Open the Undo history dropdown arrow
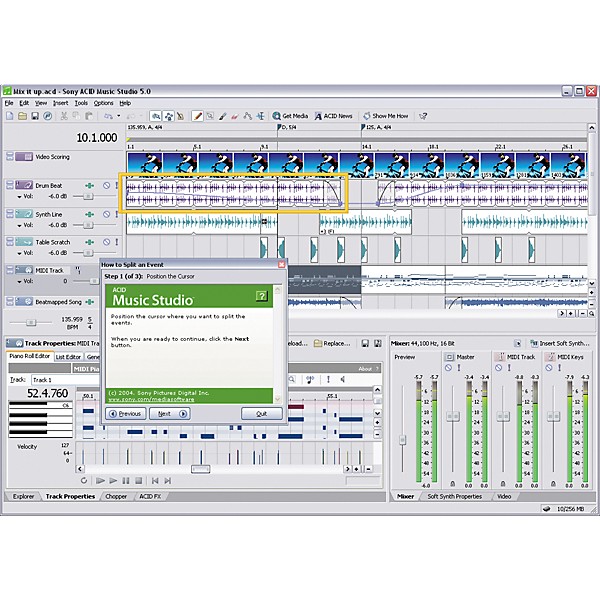 point(119,116)
